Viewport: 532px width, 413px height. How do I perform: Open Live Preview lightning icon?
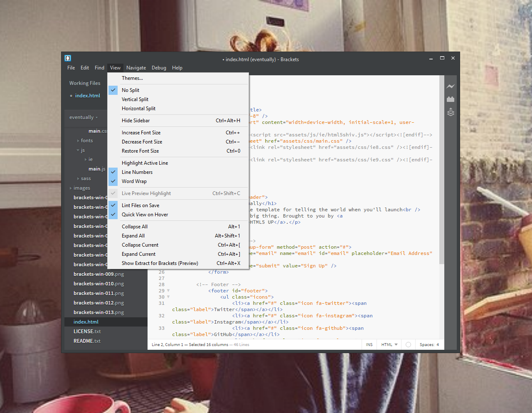(451, 87)
